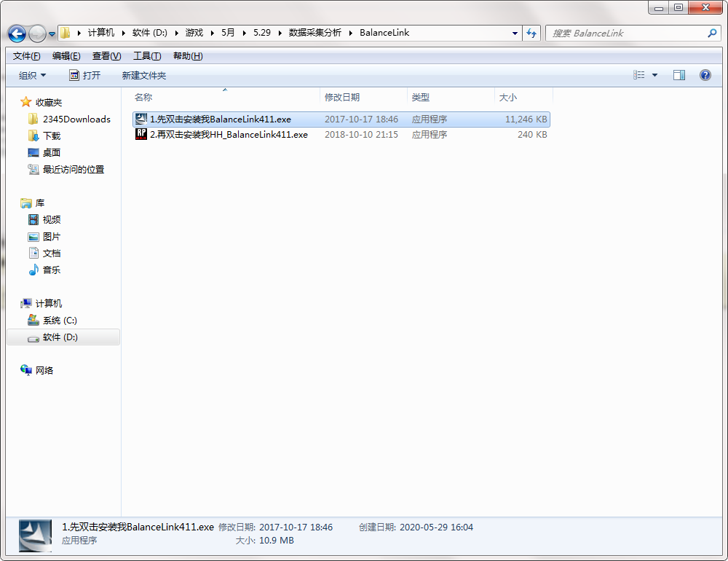Image resolution: width=728 pixels, height=561 pixels.
Task: Click the Back navigation arrow button
Action: (17, 34)
